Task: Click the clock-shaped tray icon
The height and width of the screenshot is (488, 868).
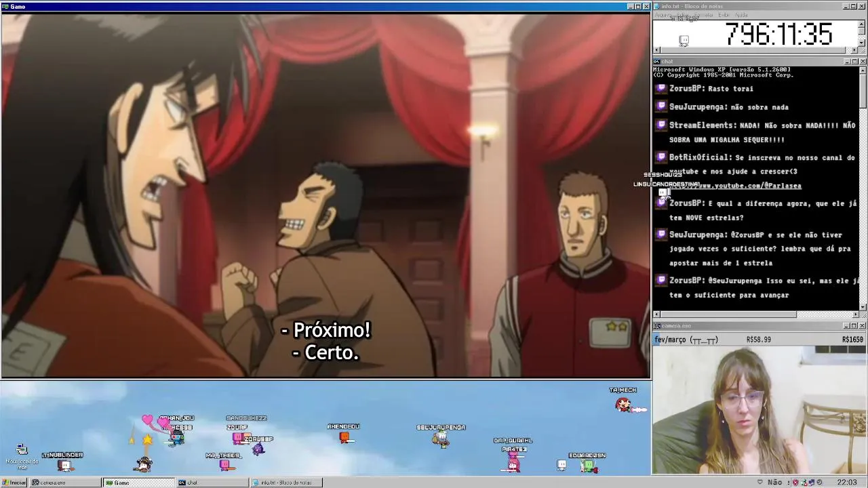Action: coord(821,483)
